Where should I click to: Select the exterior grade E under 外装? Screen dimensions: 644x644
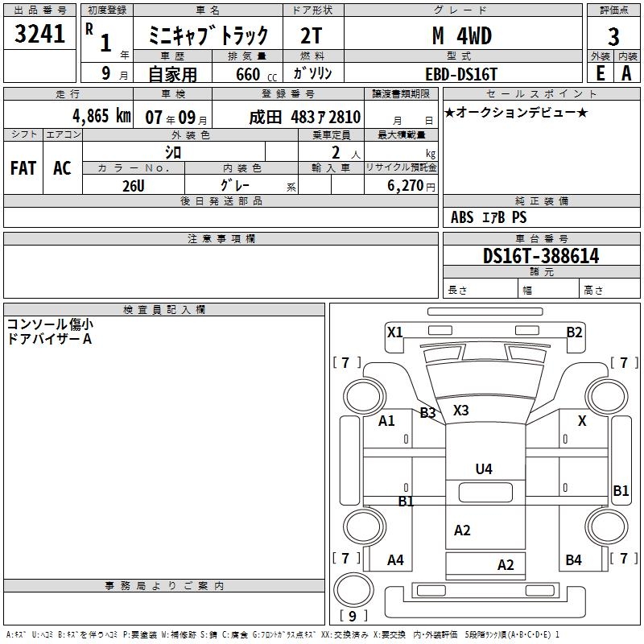point(600,73)
